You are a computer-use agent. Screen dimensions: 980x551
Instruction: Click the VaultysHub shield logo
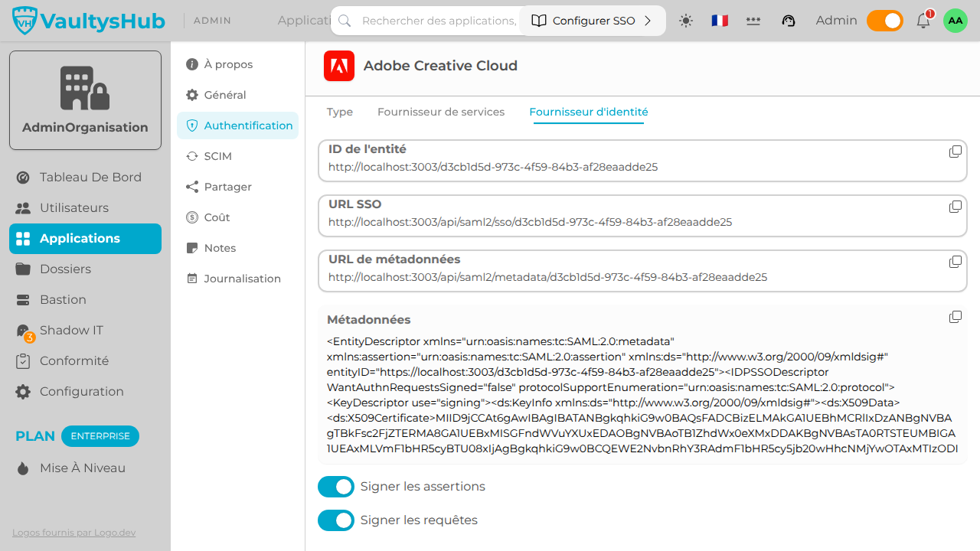point(24,21)
